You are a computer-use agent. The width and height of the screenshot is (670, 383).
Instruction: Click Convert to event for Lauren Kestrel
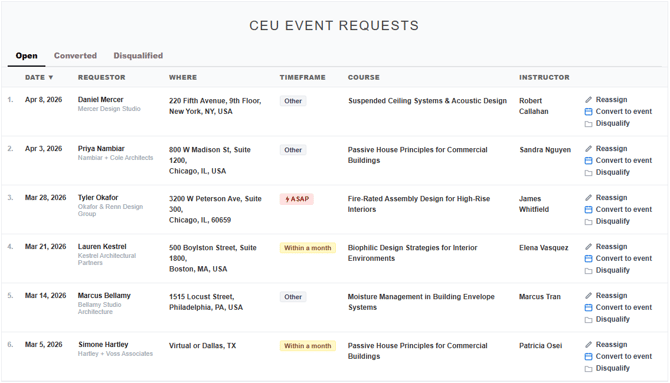point(624,258)
